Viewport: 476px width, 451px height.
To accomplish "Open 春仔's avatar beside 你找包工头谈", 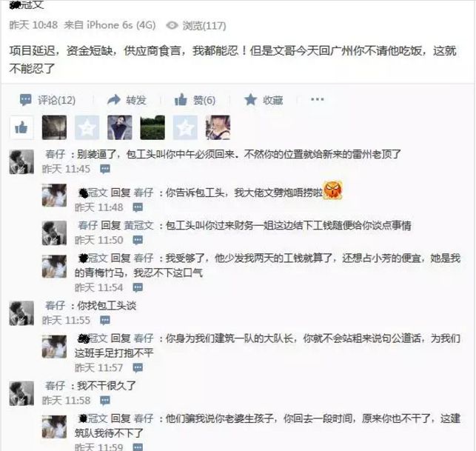I will 21,313.
